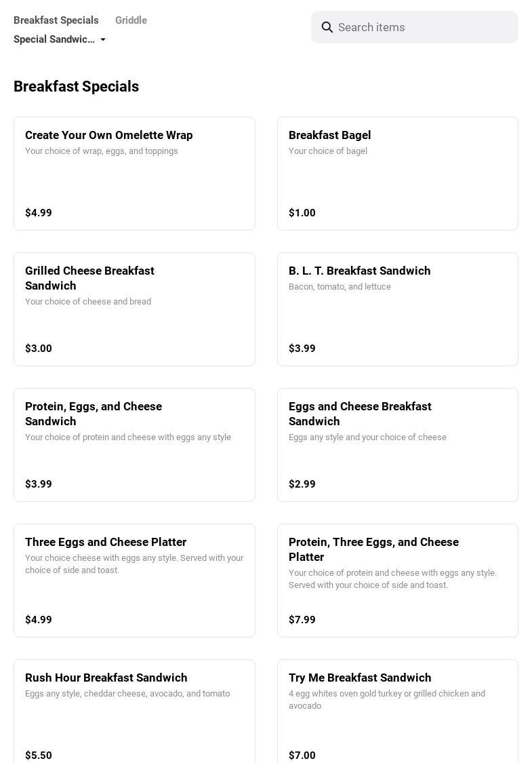The width and height of the screenshot is (532, 763).
Task: Open the Create Your Own Omelette Wrap item
Action: [x=134, y=174]
